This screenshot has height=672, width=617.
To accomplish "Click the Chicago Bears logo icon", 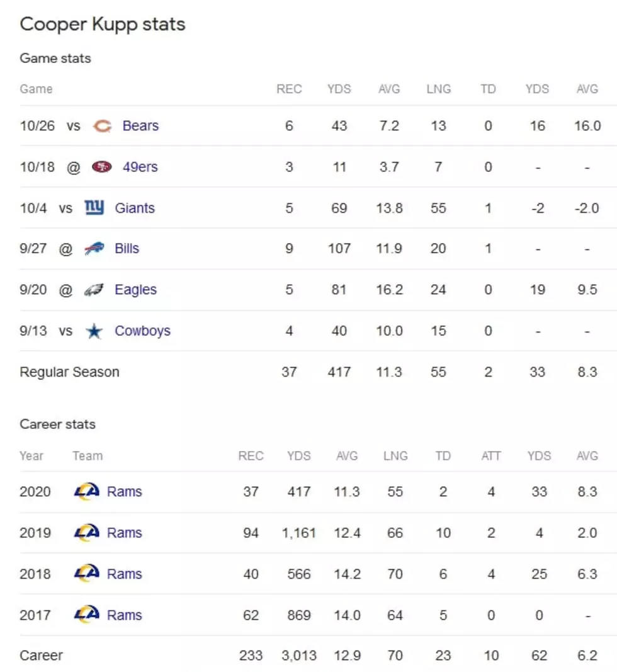I will tap(102, 126).
